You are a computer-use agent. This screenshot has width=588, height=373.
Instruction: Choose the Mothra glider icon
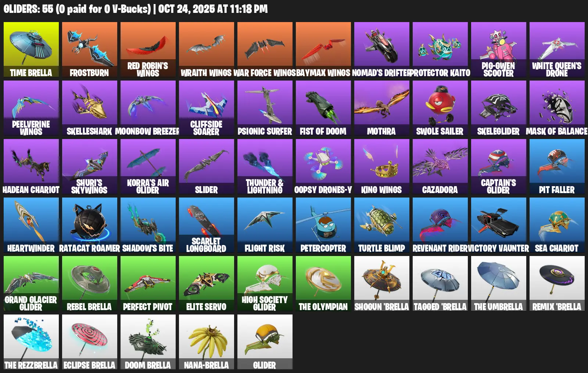click(x=382, y=108)
